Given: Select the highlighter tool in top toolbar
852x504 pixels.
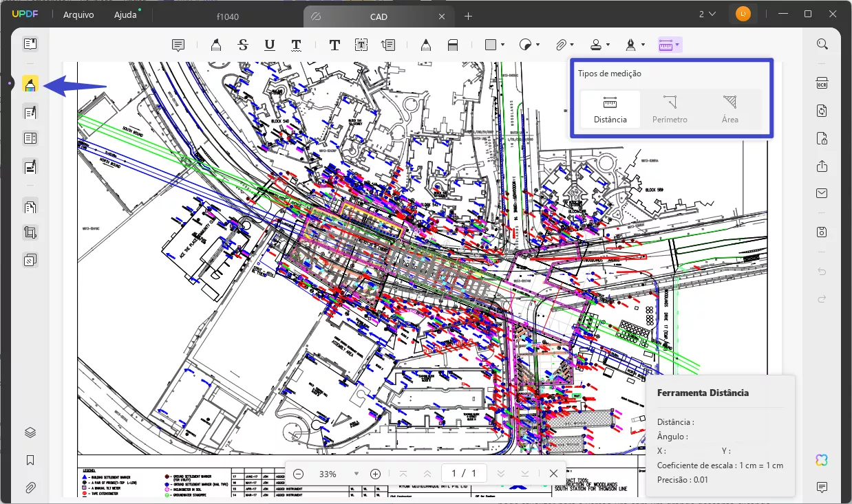Looking at the screenshot, I should [x=216, y=45].
